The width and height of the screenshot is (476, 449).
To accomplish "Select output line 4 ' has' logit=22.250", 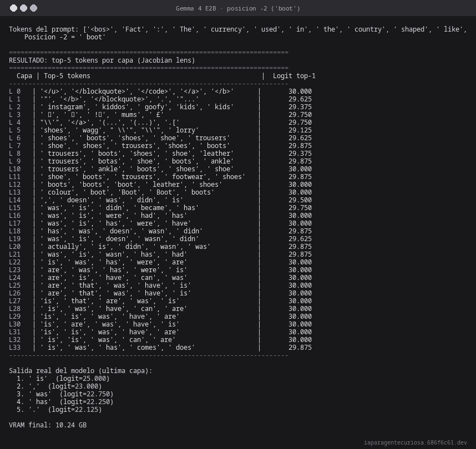I will point(65,402).
